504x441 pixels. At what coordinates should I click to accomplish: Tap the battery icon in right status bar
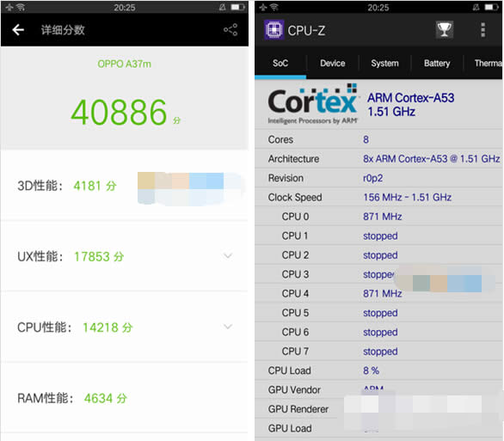492,7
